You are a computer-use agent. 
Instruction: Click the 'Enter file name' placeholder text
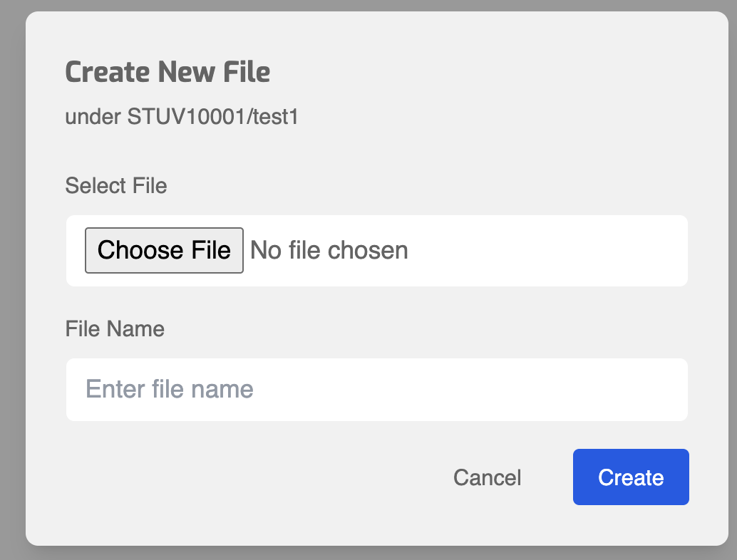pyautogui.click(x=170, y=390)
